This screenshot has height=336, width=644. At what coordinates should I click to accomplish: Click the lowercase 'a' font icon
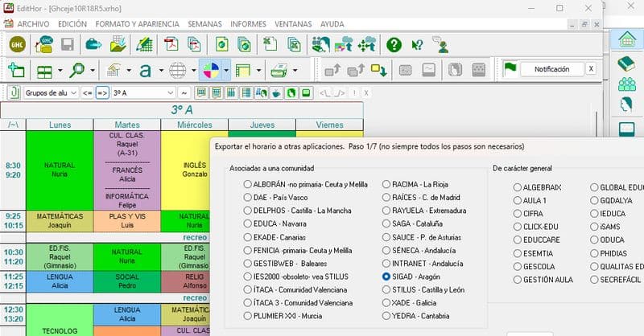tap(145, 71)
